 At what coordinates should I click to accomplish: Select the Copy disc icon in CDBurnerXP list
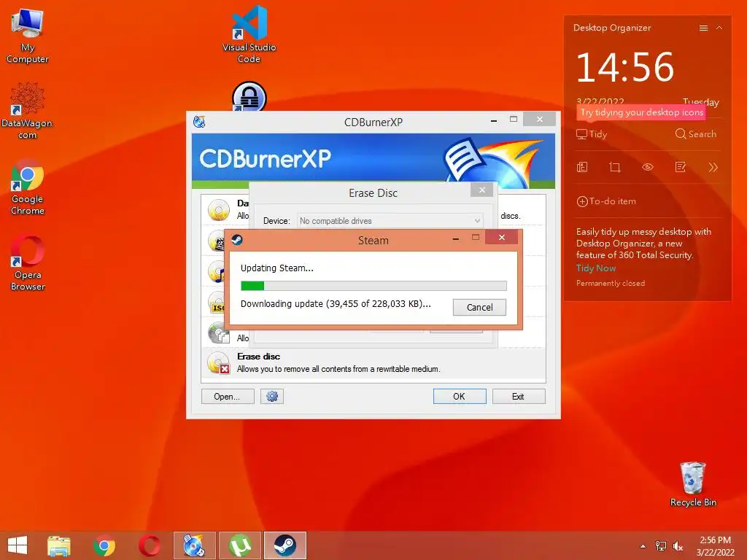217,332
